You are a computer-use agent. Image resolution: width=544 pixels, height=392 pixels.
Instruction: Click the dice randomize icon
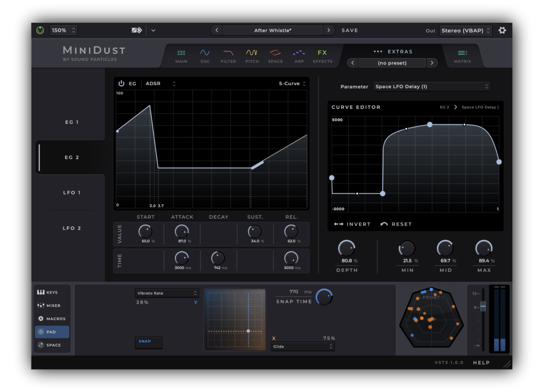(x=137, y=30)
